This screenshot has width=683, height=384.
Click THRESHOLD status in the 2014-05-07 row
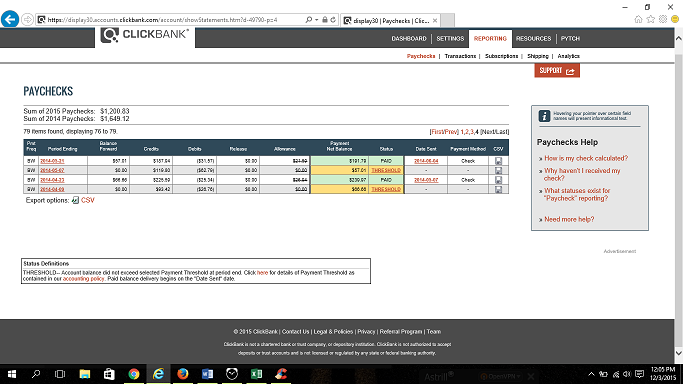(x=386, y=170)
